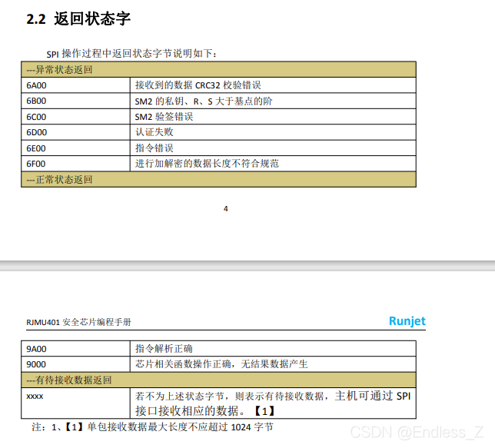This screenshot has height=448, width=495.
Task: Select status code 6B00 cell
Action: tap(76, 101)
